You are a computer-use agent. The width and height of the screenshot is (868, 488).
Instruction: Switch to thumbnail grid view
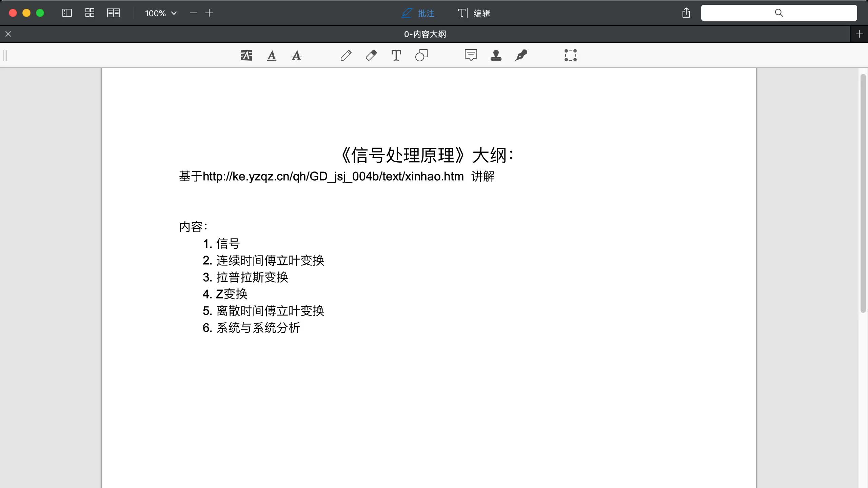click(x=90, y=13)
